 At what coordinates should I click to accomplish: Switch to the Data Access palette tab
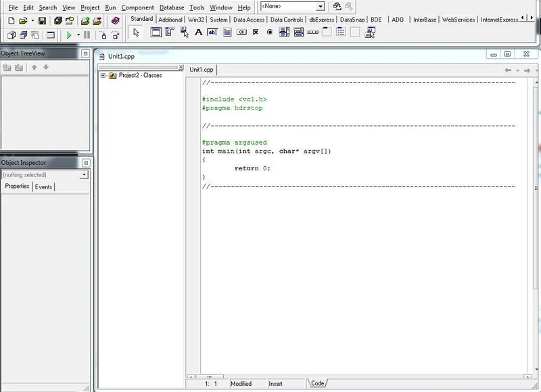click(249, 20)
